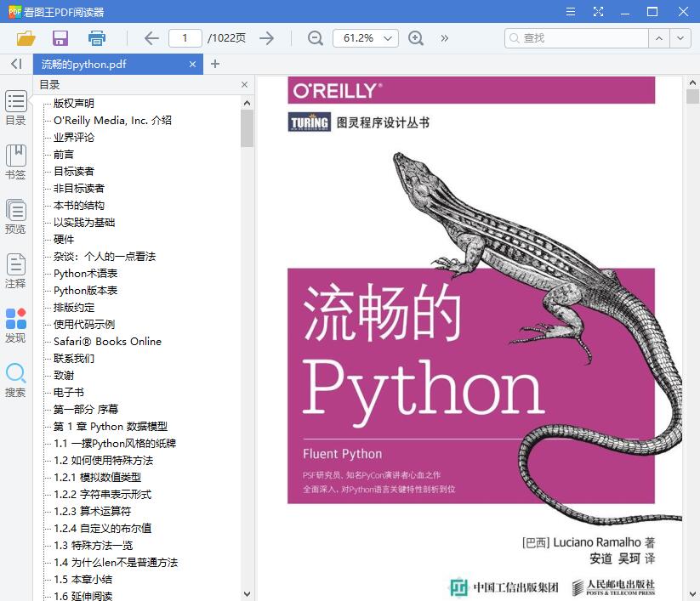Open outline entry Python术语表
The width and height of the screenshot is (700, 601).
(x=85, y=274)
